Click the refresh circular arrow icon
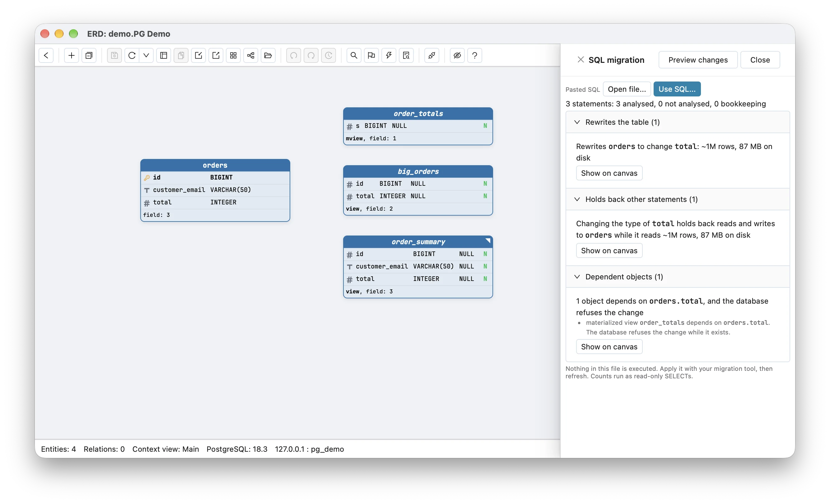The width and height of the screenshot is (830, 504). click(132, 55)
